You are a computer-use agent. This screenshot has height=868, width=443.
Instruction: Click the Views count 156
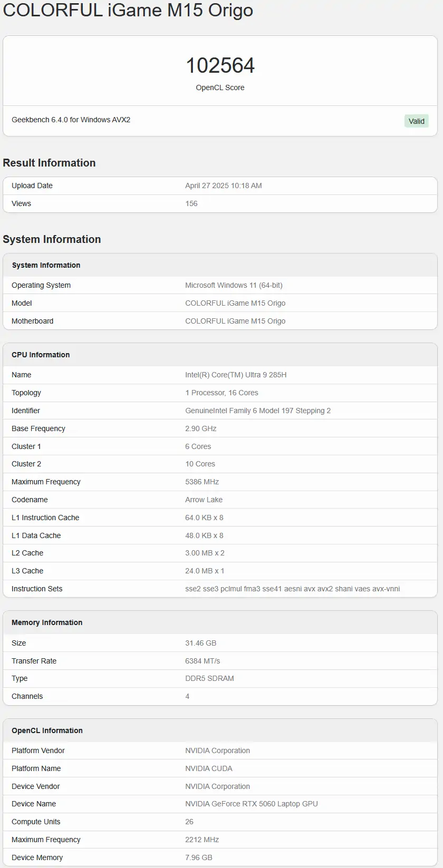pos(191,203)
